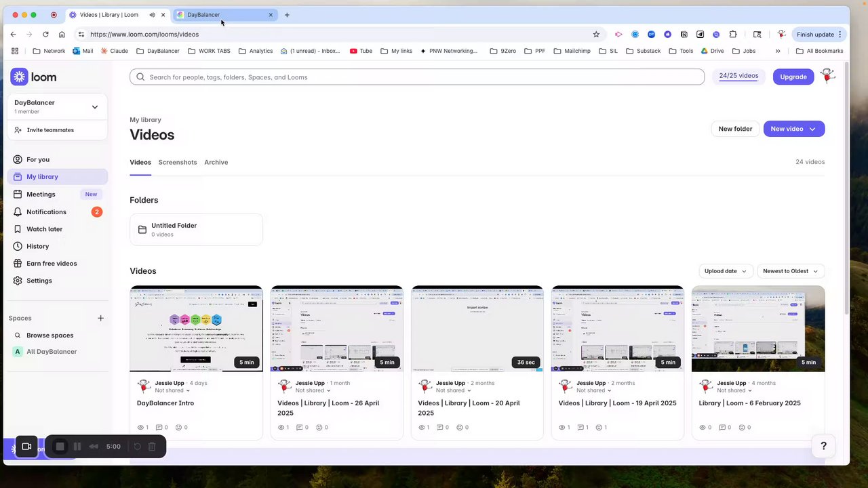Browse spaces search icon in sidebar

[18, 335]
